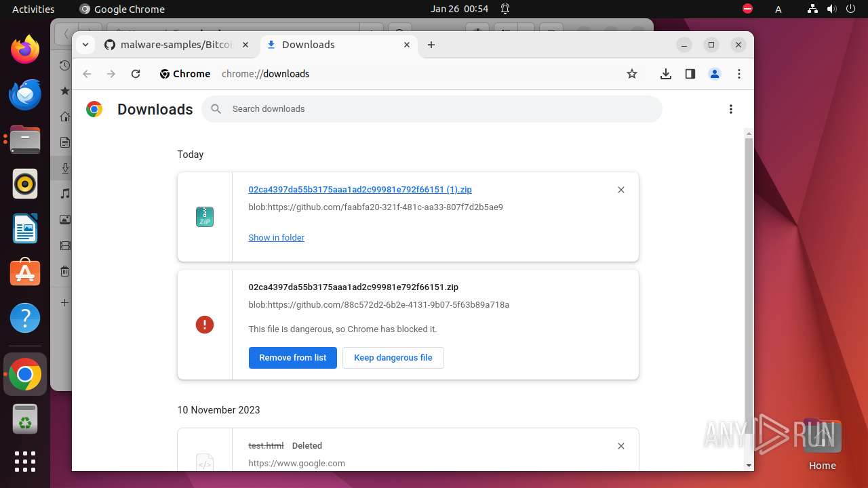The image size is (868, 488).
Task: Click Show in folder link
Action: pyautogui.click(x=276, y=237)
